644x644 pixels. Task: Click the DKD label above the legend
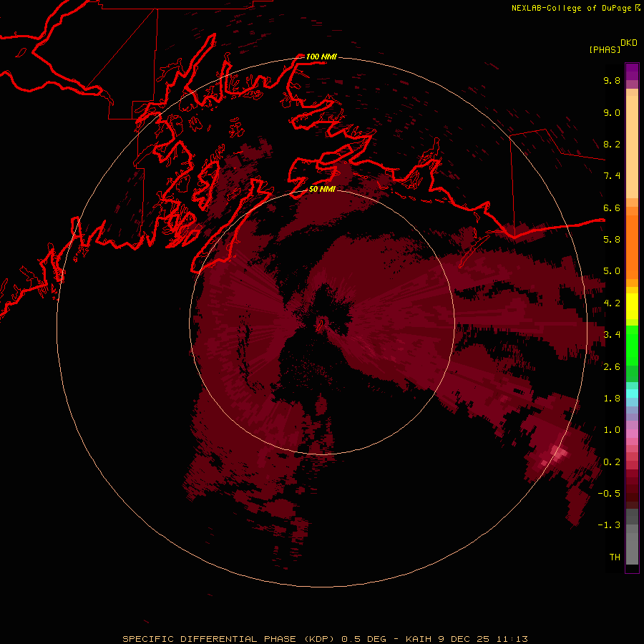(629, 43)
